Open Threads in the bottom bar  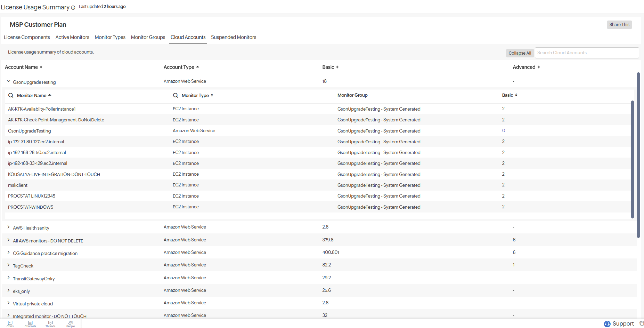50,324
